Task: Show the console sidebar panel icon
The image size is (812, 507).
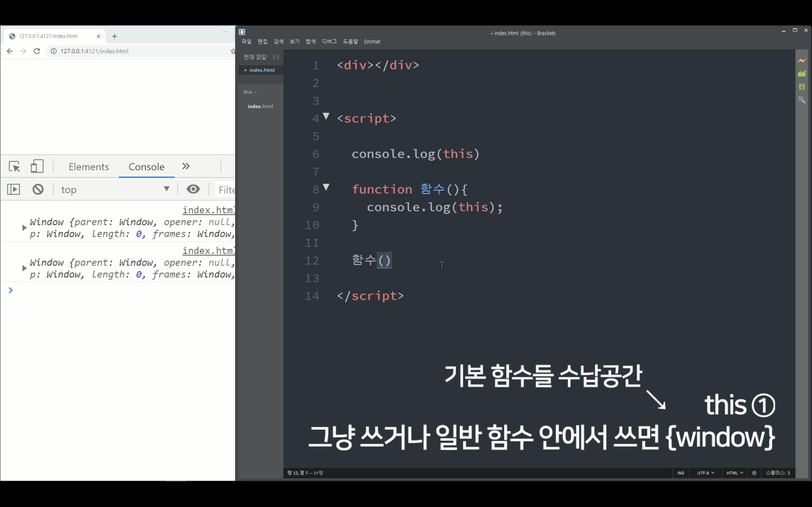Action: tap(14, 190)
